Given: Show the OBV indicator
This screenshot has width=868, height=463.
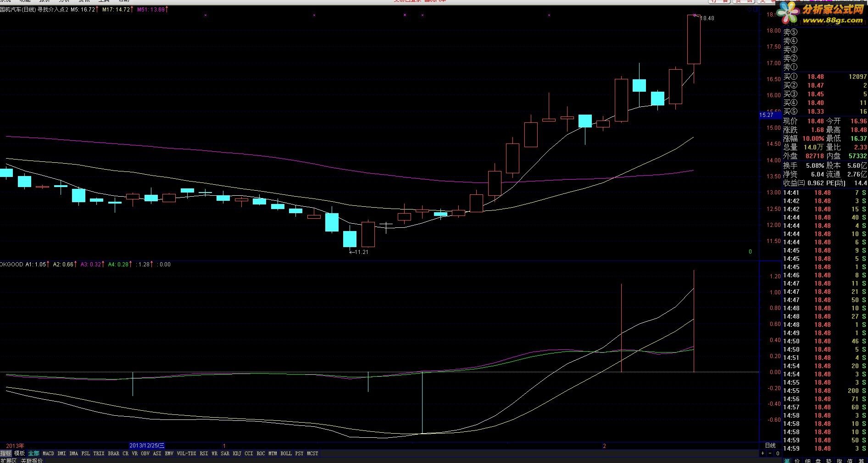Looking at the screenshot, I should [145, 453].
